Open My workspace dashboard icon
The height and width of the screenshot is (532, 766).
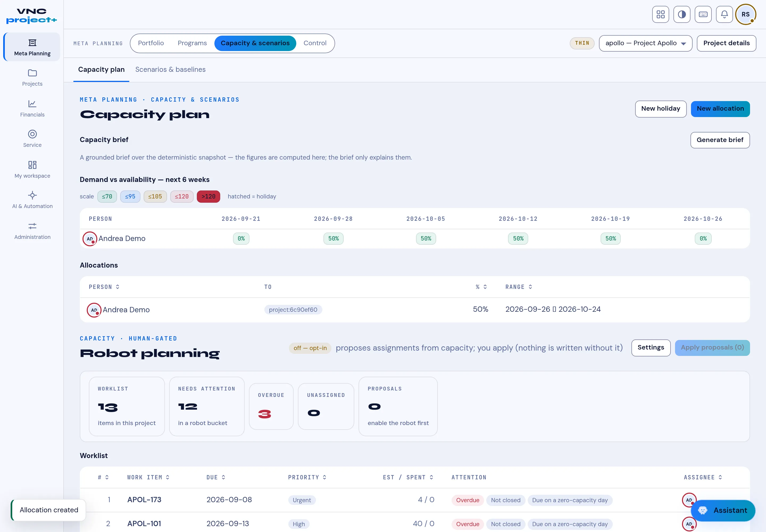click(32, 165)
